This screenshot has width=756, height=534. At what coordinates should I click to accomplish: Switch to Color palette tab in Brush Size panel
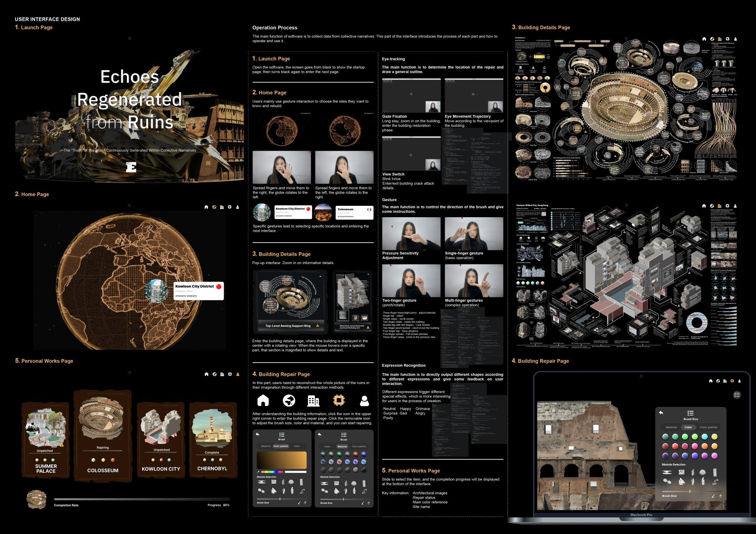pyautogui.click(x=709, y=427)
